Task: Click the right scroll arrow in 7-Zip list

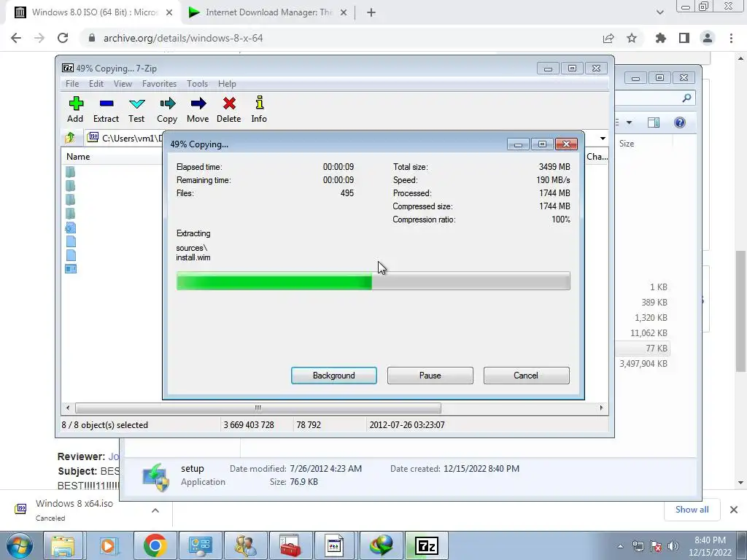Action: pos(601,408)
